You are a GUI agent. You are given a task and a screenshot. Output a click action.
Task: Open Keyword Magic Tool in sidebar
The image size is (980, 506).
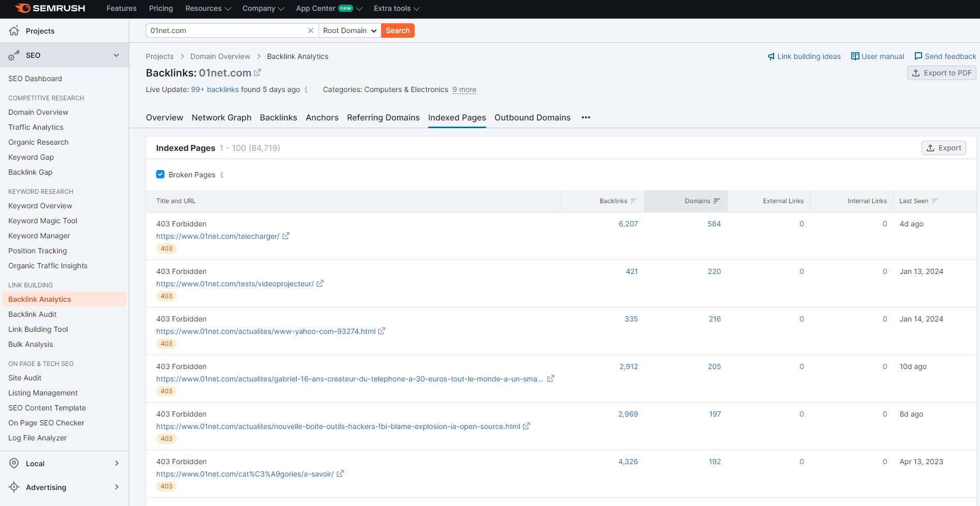pos(42,221)
